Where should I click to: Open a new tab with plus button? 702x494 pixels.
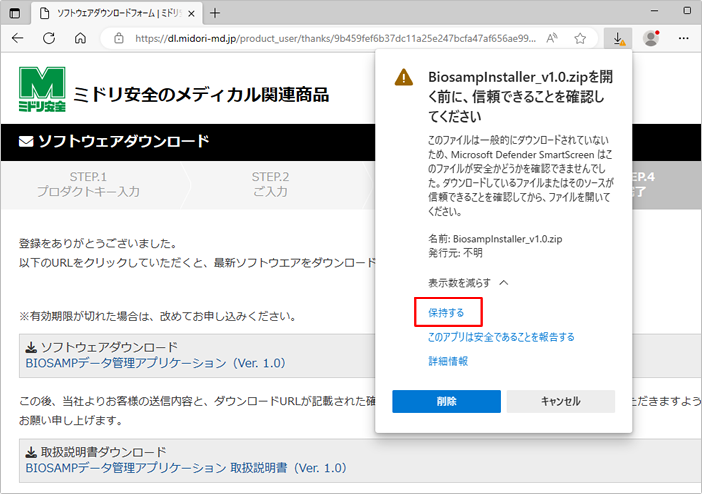pos(215,13)
